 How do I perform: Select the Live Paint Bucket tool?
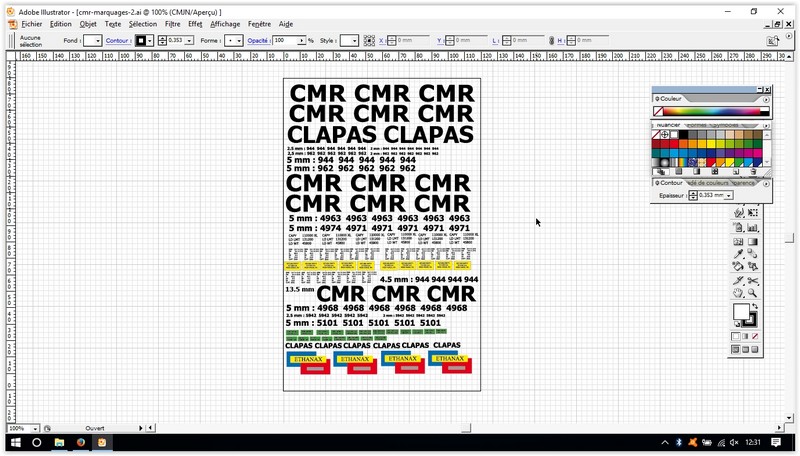click(738, 266)
